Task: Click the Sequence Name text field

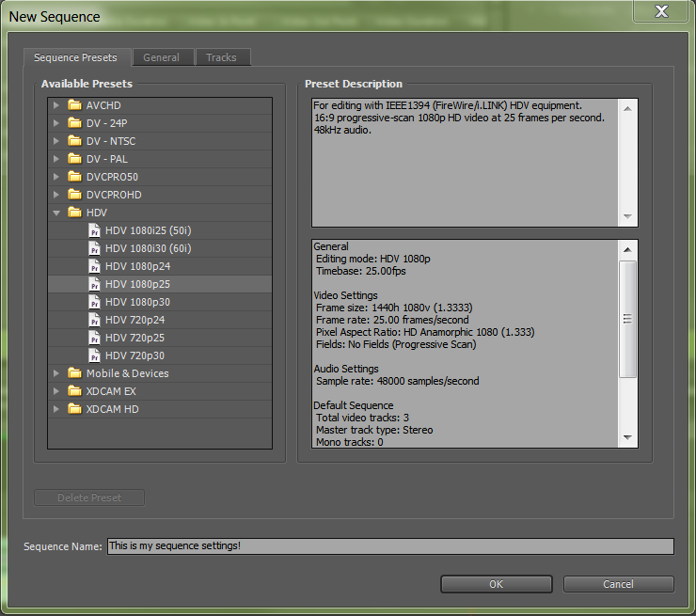Action: [x=390, y=546]
